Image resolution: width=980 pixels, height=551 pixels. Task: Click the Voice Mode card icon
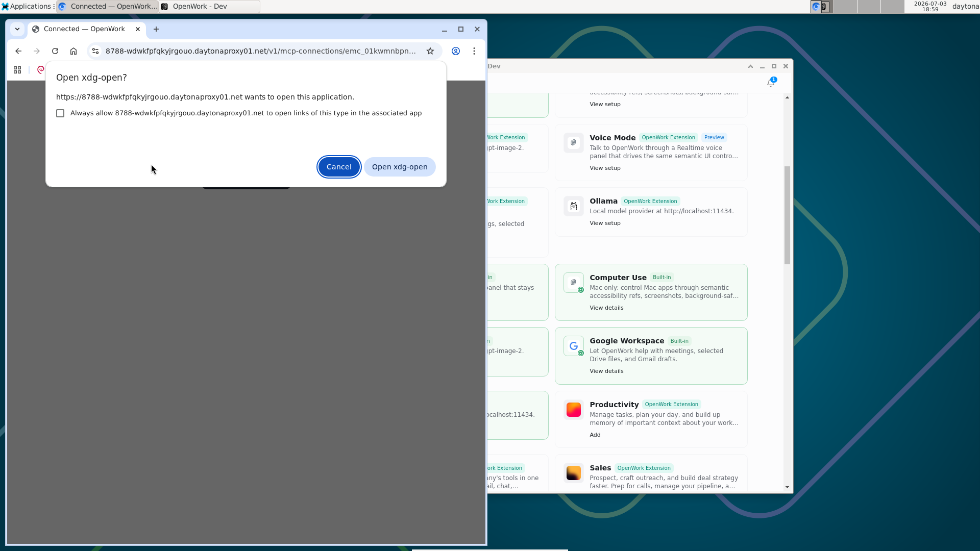[574, 143]
